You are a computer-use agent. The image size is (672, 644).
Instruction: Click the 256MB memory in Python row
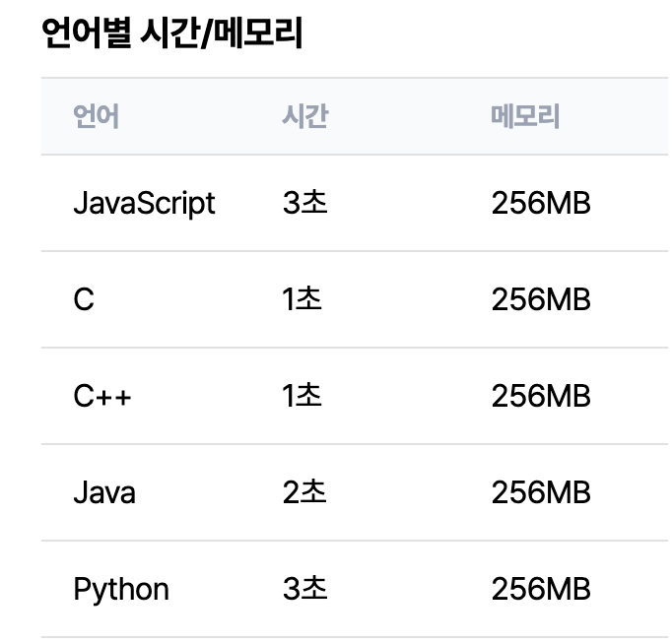(x=541, y=589)
